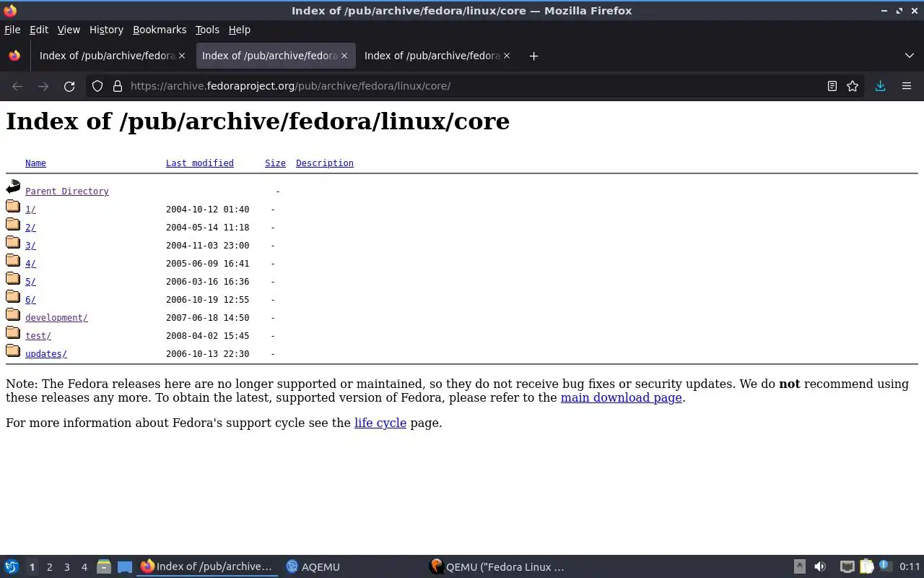Sort listing by Size column
Viewport: 924px width, 578px height.
(275, 163)
